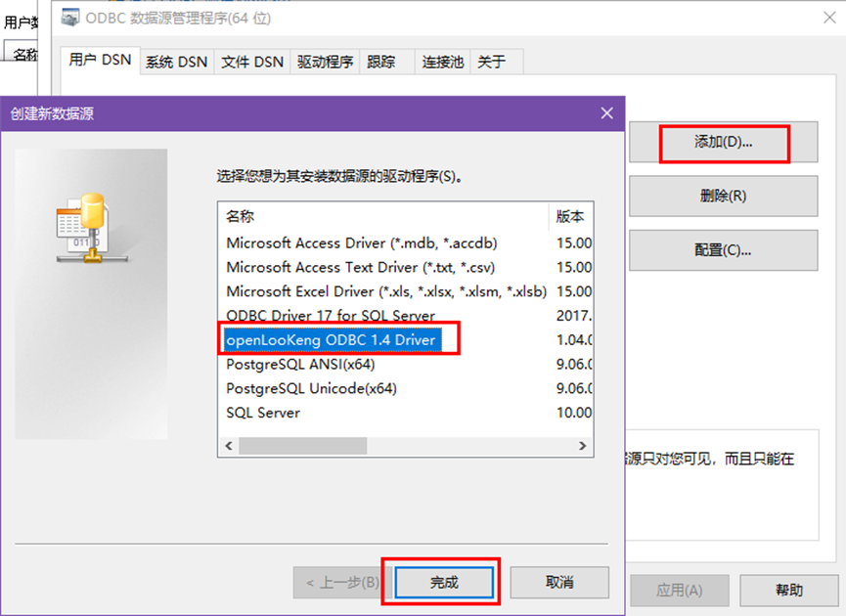This screenshot has width=846, height=616.
Task: Open the 驱动程序 tab
Action: [325, 62]
